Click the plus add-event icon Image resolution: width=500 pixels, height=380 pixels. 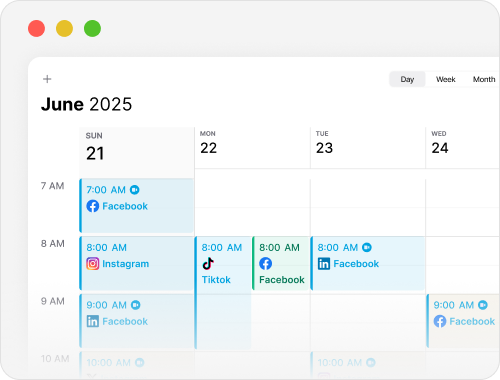click(x=47, y=79)
